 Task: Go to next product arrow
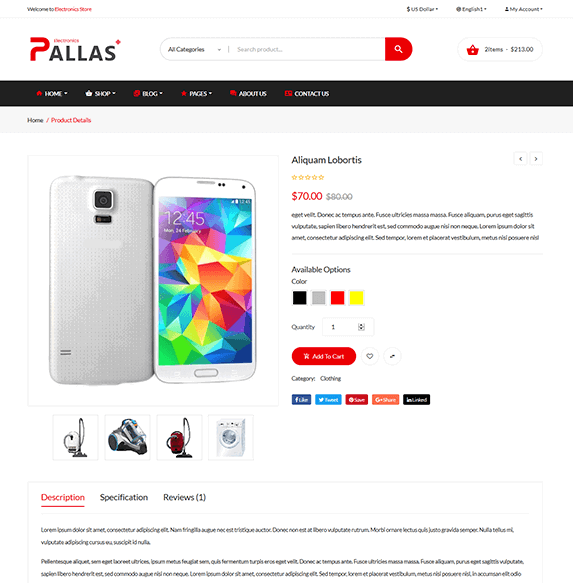pyautogui.click(x=536, y=159)
